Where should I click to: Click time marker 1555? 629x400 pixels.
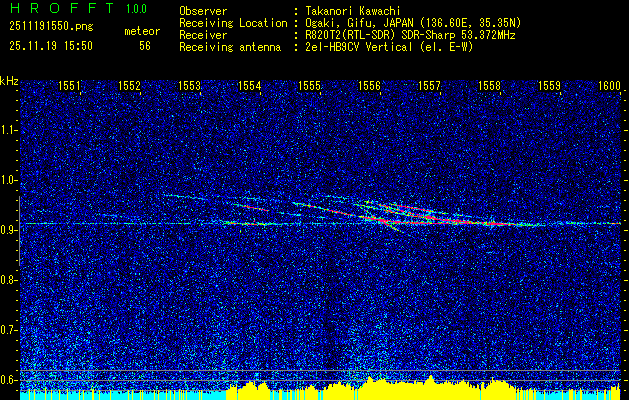(309, 85)
